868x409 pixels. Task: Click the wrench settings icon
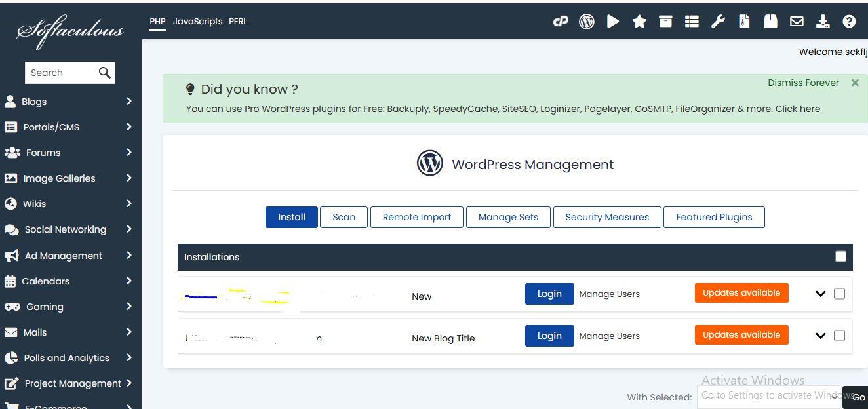point(718,22)
